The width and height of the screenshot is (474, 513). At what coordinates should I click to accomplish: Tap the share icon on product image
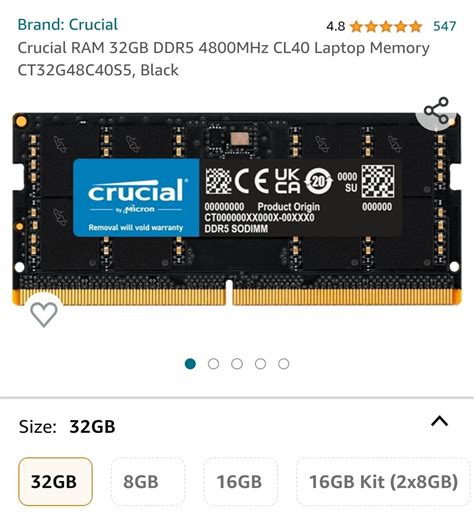pyautogui.click(x=437, y=111)
